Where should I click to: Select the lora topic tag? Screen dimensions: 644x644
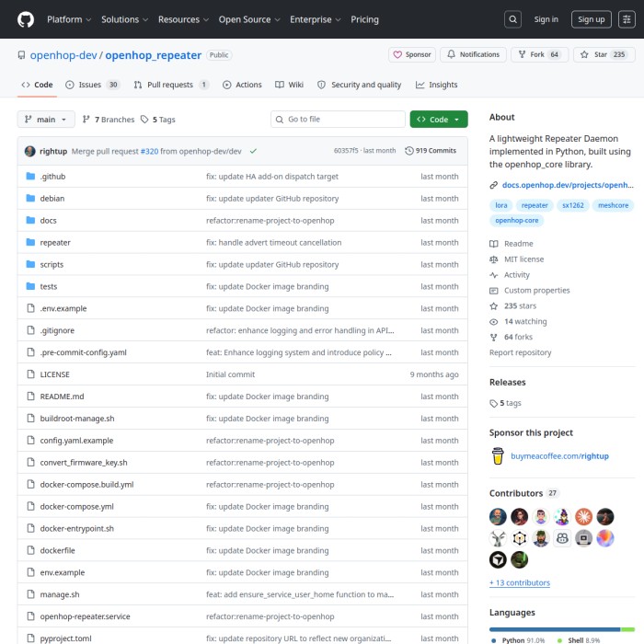(x=500, y=205)
